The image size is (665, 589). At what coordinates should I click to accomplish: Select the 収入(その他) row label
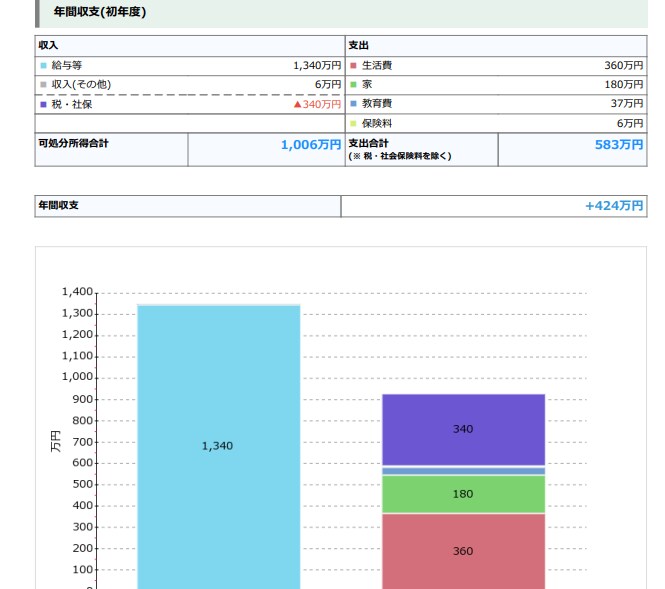tap(81, 85)
